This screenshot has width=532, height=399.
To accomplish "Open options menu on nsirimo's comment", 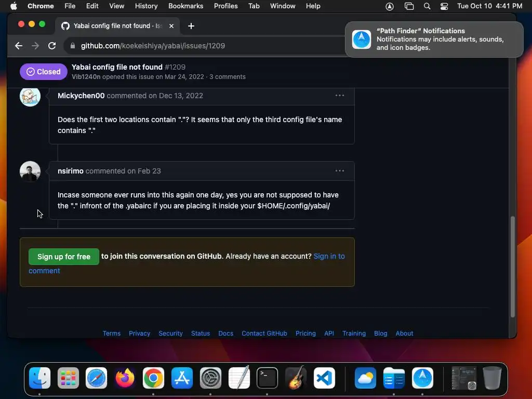I will coord(340,171).
